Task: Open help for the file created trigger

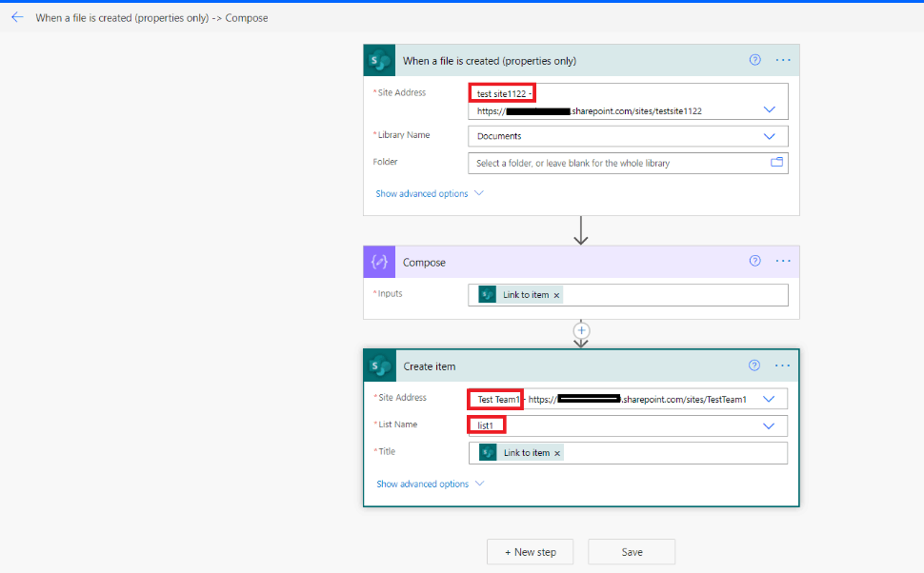Action: tap(754, 59)
